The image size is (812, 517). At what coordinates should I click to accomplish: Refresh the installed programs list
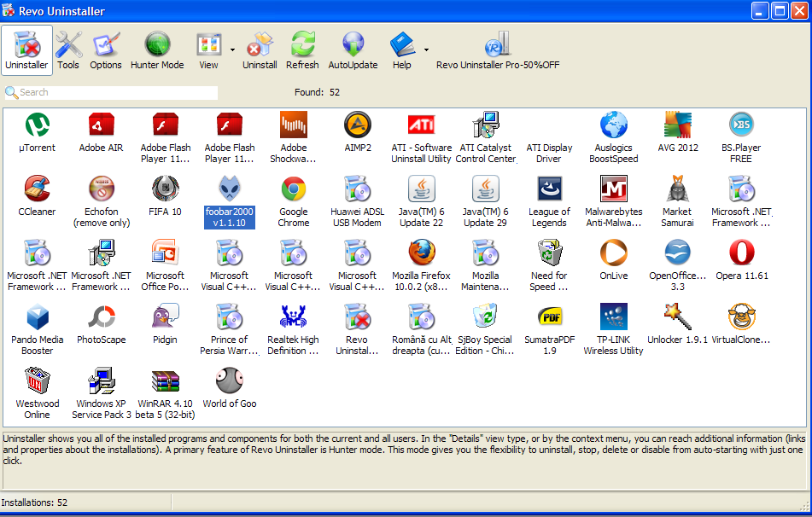302,50
